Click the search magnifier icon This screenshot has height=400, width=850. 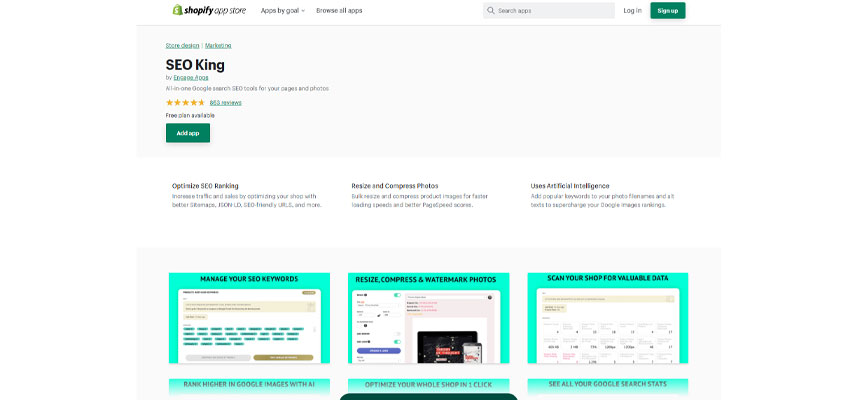click(491, 10)
